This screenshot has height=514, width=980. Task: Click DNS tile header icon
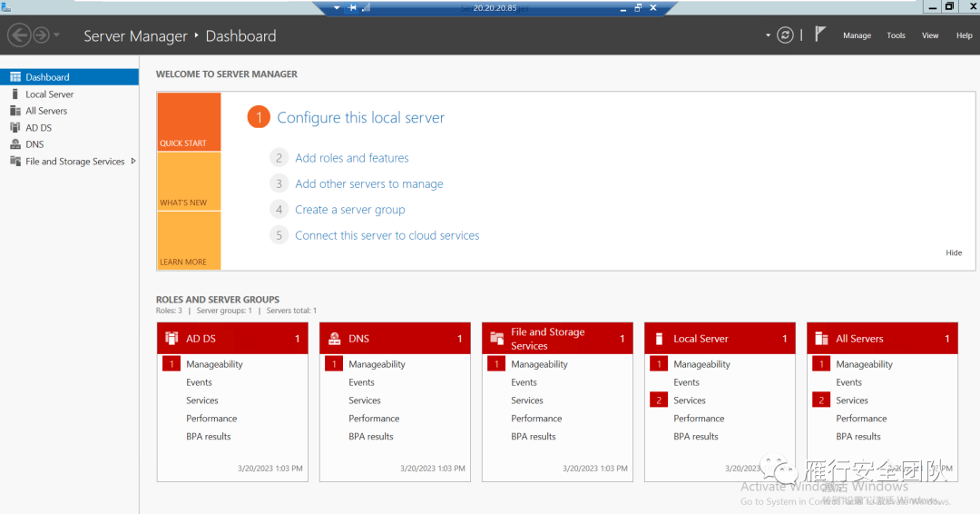334,339
